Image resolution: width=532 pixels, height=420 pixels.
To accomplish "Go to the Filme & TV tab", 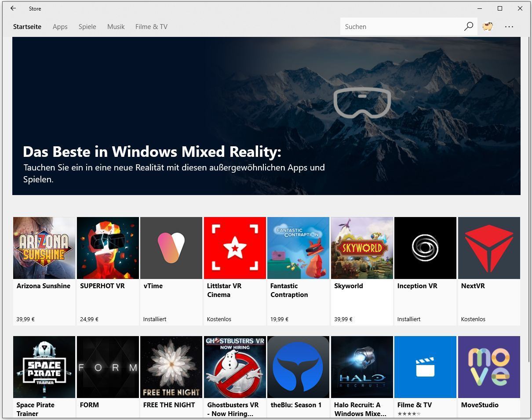I will point(151,26).
